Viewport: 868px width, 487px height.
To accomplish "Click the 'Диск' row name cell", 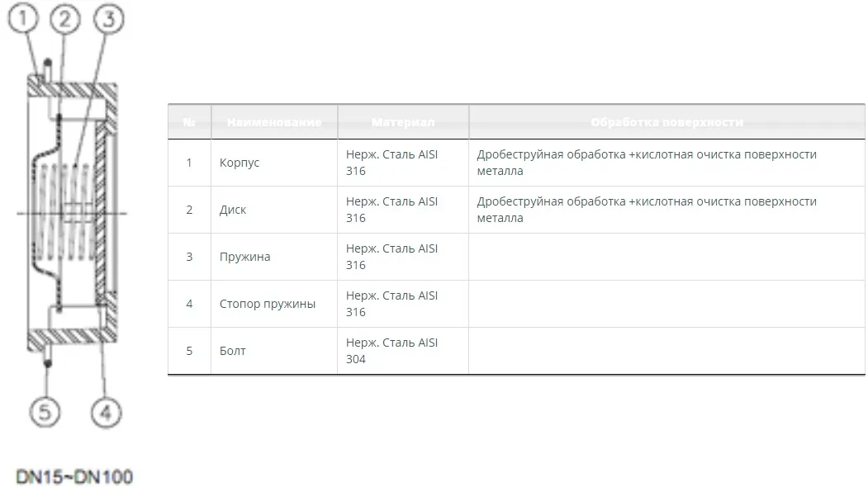I will pos(274,210).
